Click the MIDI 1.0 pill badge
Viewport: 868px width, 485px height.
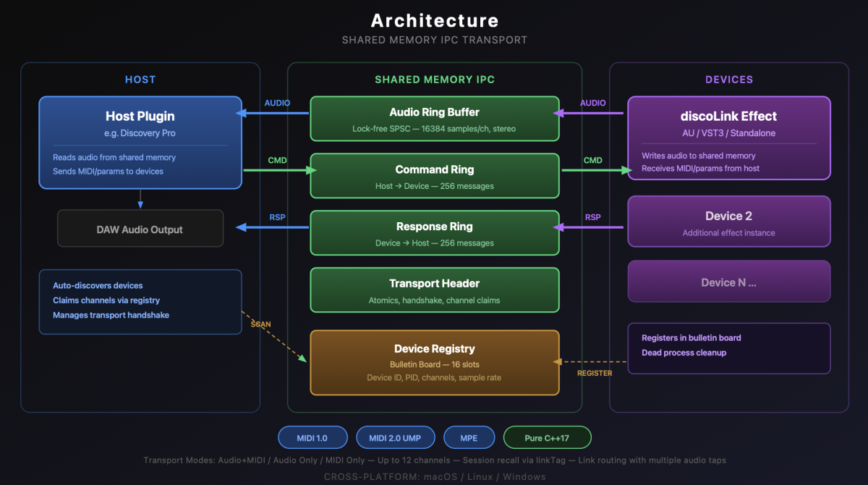(312, 438)
